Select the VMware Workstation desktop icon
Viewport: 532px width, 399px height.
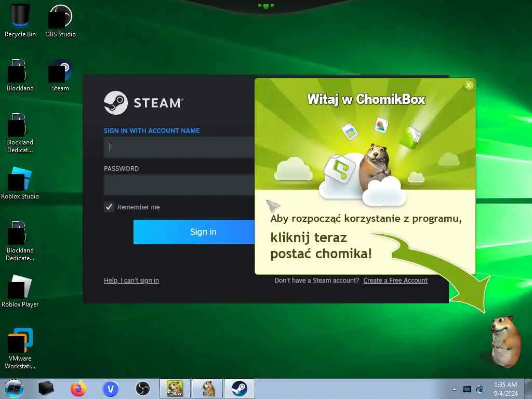coord(20,349)
